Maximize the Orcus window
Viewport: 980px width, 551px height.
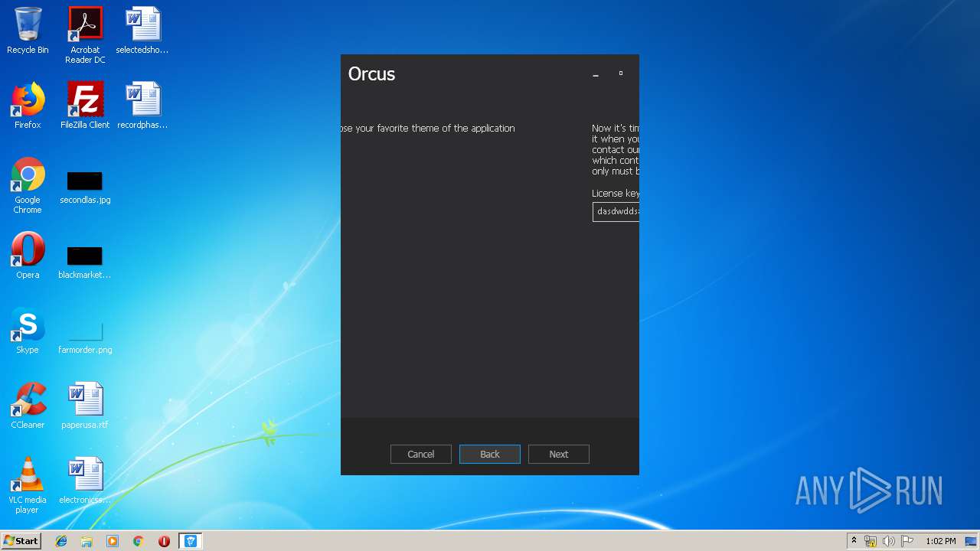[x=621, y=73]
